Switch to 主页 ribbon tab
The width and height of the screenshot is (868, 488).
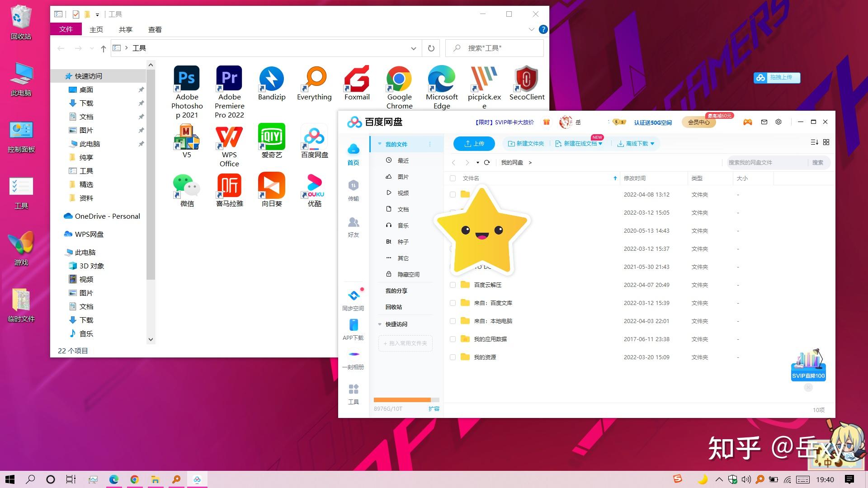[x=96, y=29]
